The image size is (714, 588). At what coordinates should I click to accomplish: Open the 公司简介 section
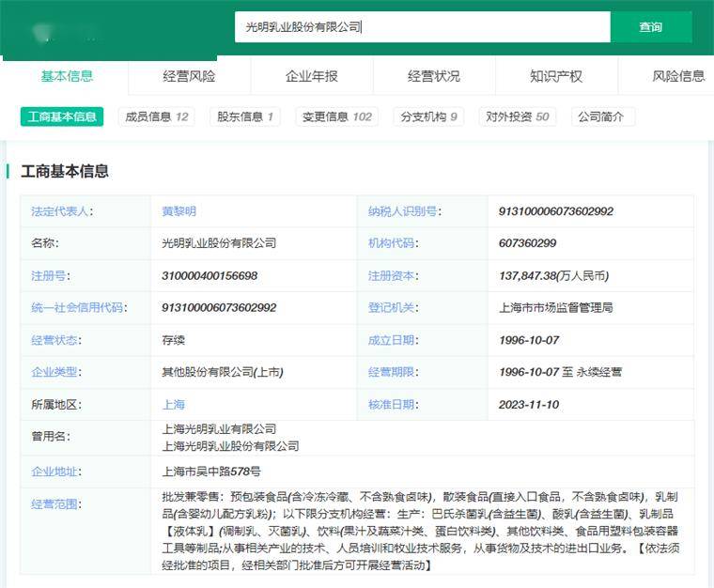(603, 116)
